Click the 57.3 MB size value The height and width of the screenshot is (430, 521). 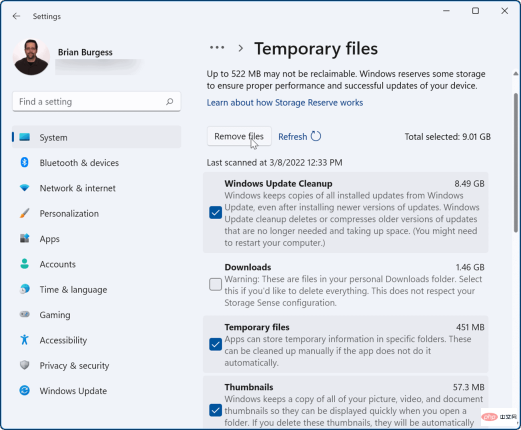pyautogui.click(x=468, y=387)
